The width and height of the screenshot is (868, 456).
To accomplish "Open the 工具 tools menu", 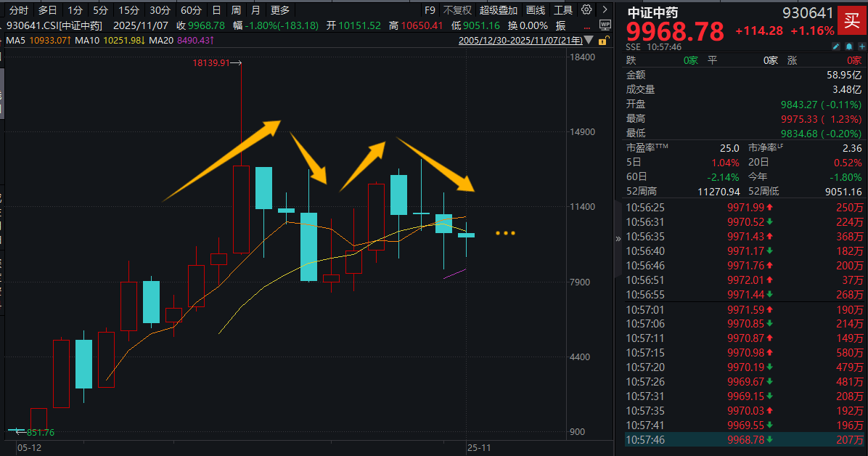I will coord(563,10).
